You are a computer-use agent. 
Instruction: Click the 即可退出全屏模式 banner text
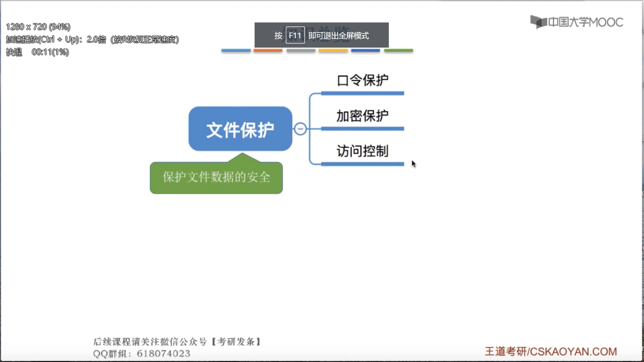point(338,36)
